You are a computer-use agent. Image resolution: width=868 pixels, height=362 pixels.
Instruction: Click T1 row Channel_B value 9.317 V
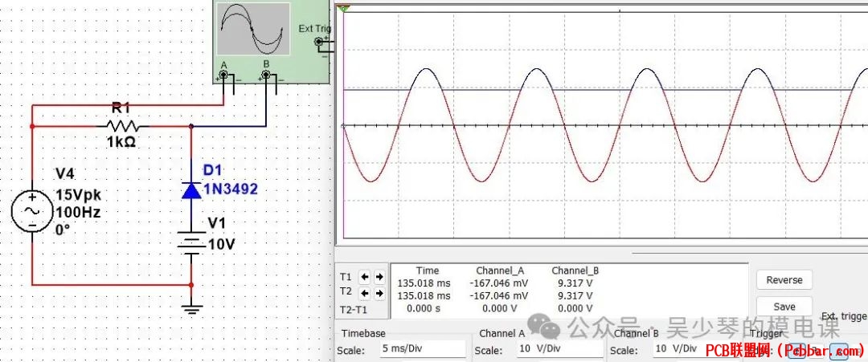pos(575,283)
